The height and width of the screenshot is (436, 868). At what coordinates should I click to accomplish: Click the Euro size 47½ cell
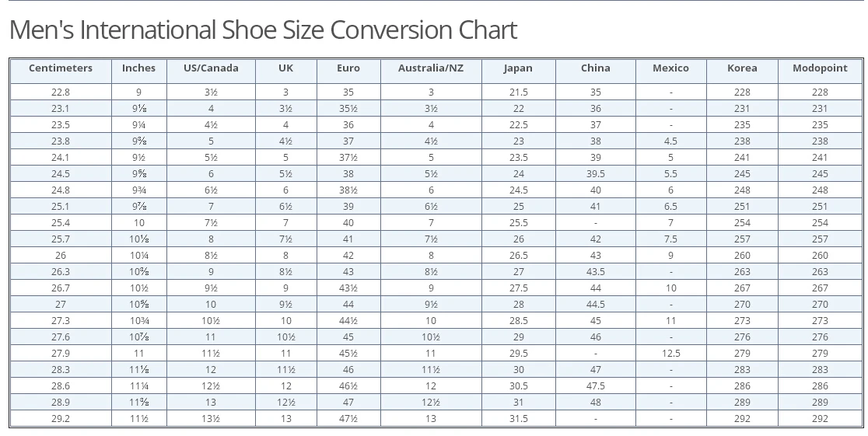point(348,418)
